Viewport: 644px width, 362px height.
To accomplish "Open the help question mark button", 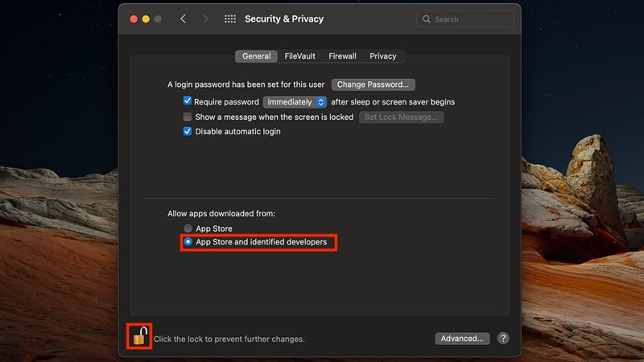I will coord(503,339).
